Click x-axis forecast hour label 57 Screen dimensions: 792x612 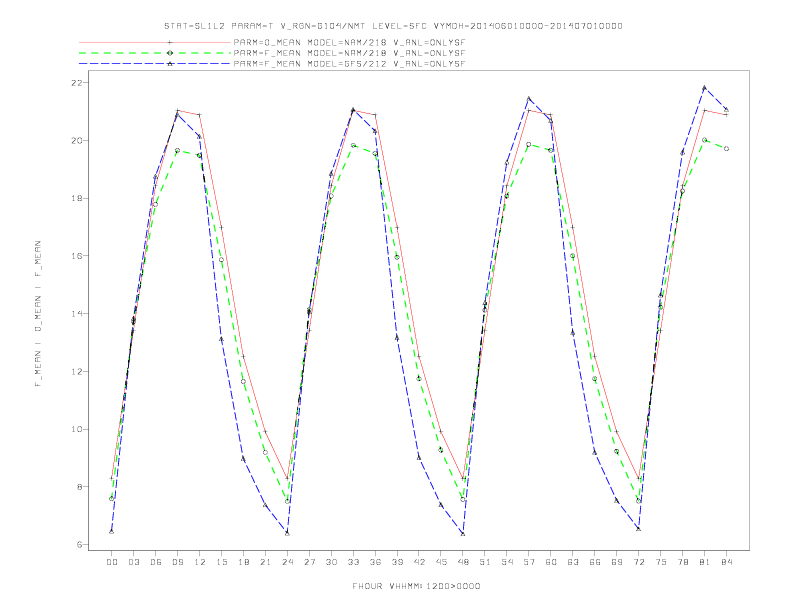(x=529, y=562)
